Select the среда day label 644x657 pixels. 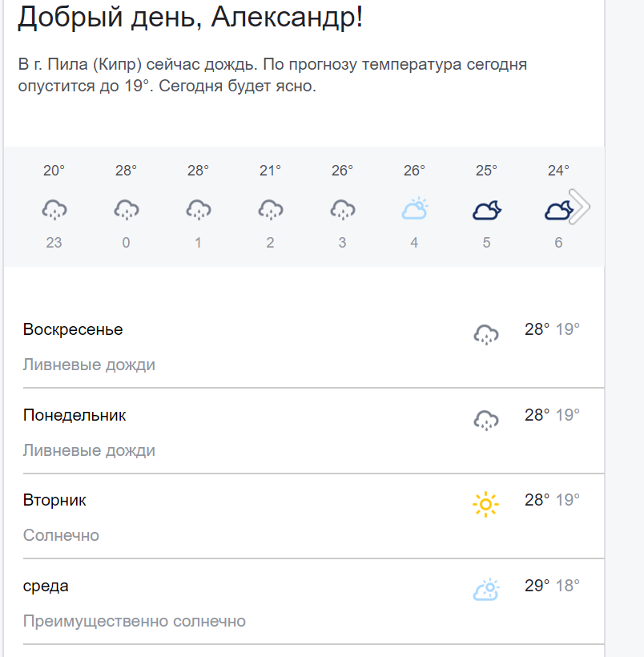(46, 586)
